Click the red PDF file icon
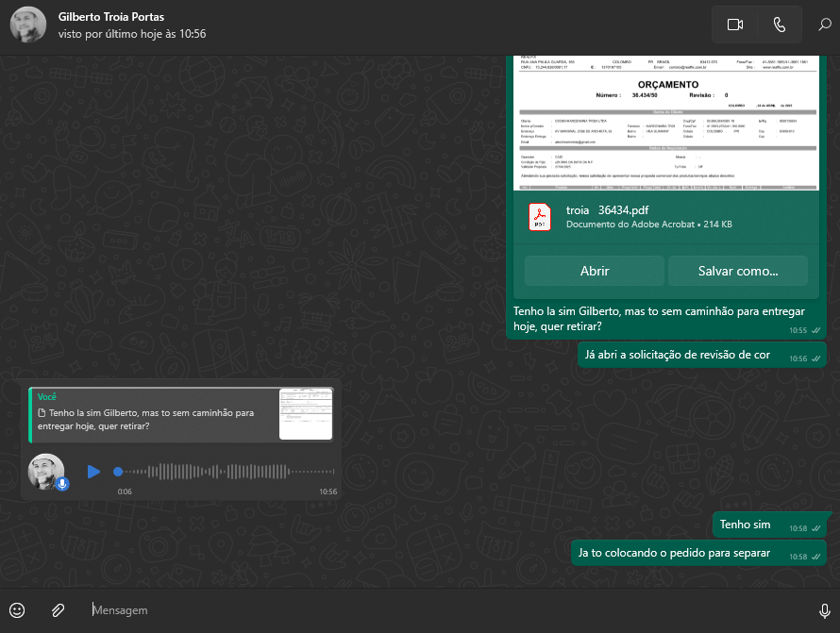 coord(540,217)
